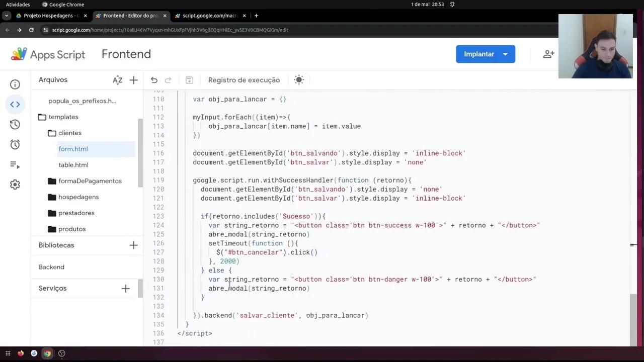644x362 pixels.
Task: Go forward in Chrome navigation
Action: (19, 30)
